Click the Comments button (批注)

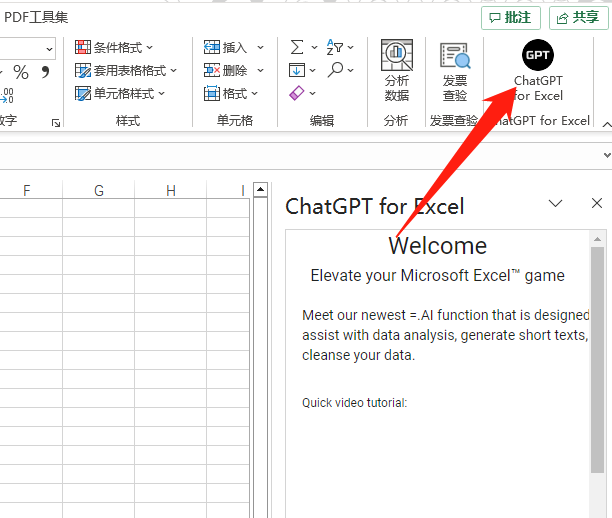pos(511,18)
